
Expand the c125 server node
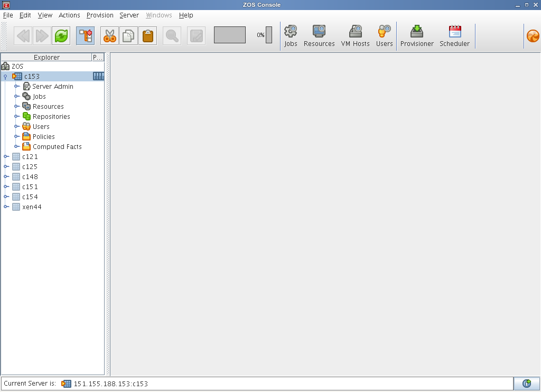(6, 166)
